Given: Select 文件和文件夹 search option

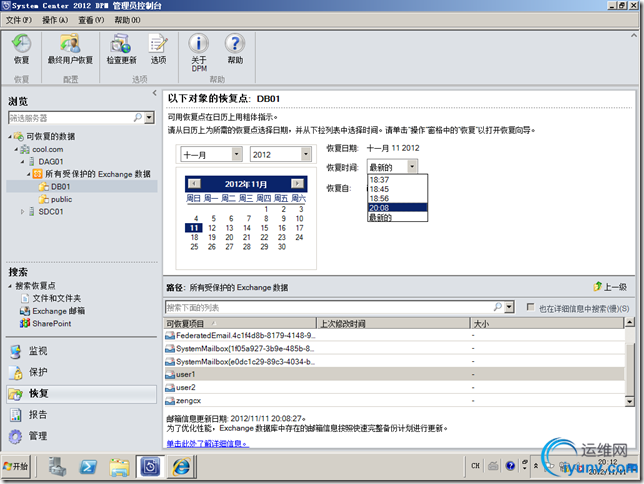Looking at the screenshot, I should tap(51, 298).
